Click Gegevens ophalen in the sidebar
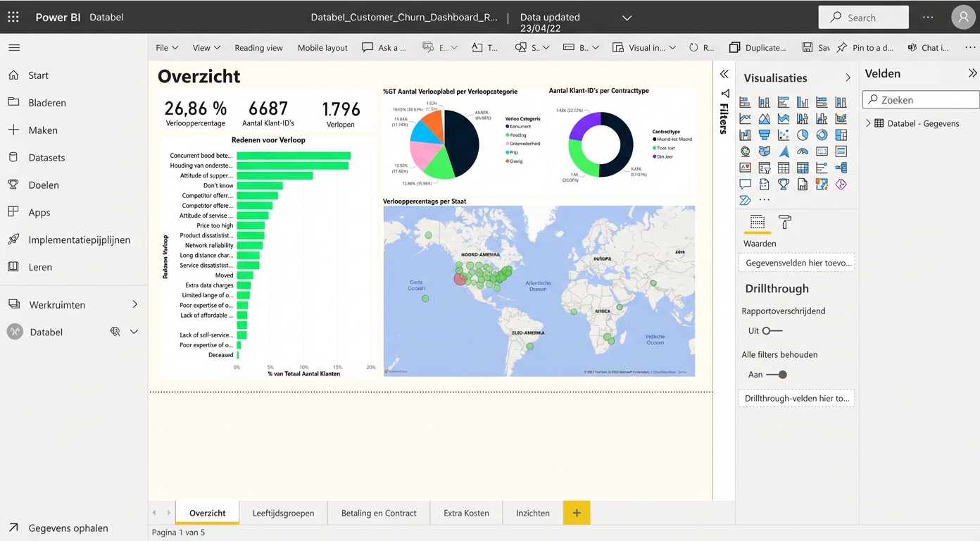The image size is (980, 541). point(68,528)
